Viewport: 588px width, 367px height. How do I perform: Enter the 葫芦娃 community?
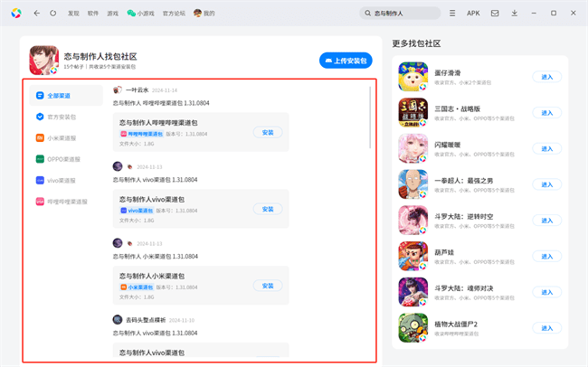tap(547, 257)
